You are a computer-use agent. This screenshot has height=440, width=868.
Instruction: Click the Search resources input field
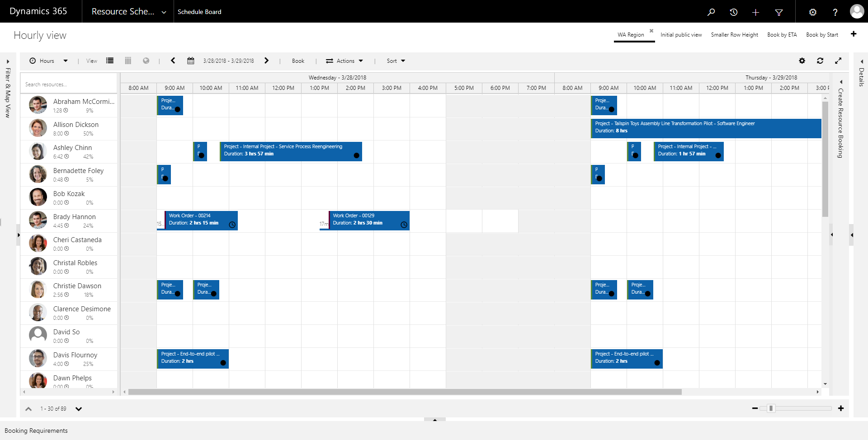point(69,84)
